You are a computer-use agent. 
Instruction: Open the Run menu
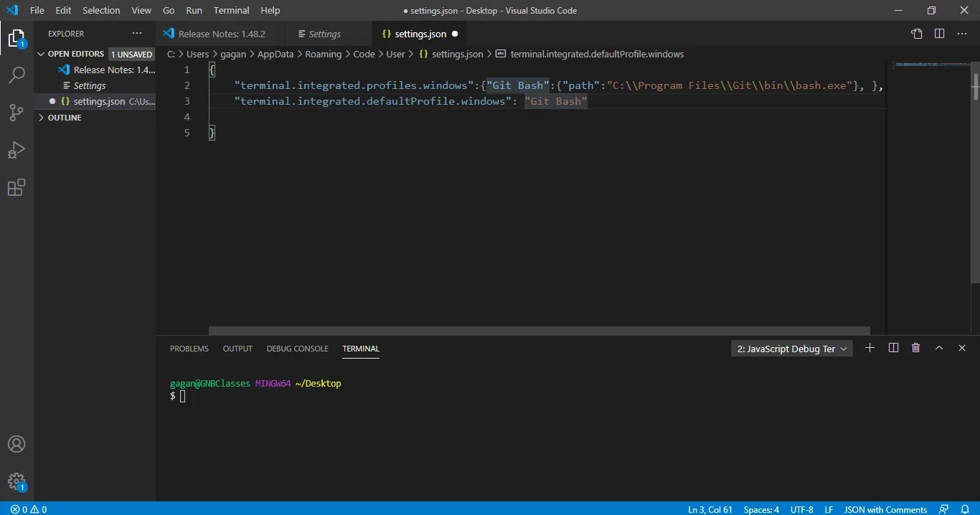coord(194,10)
